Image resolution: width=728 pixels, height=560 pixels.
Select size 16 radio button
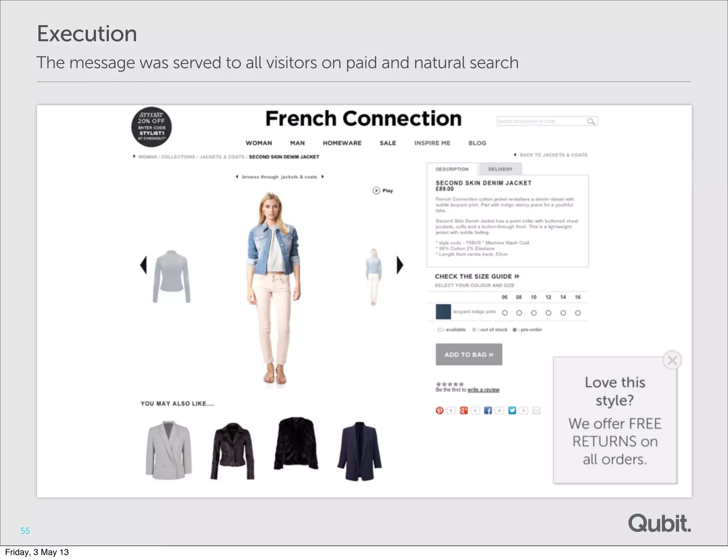(578, 313)
